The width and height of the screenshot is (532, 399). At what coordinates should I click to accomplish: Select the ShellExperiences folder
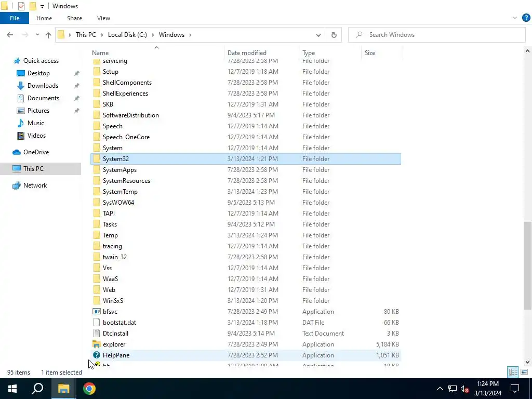pos(246,94)
